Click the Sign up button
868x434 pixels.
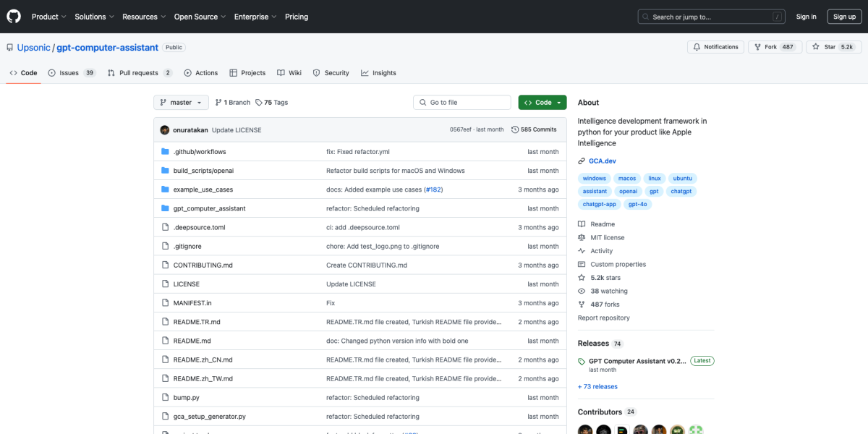click(844, 17)
